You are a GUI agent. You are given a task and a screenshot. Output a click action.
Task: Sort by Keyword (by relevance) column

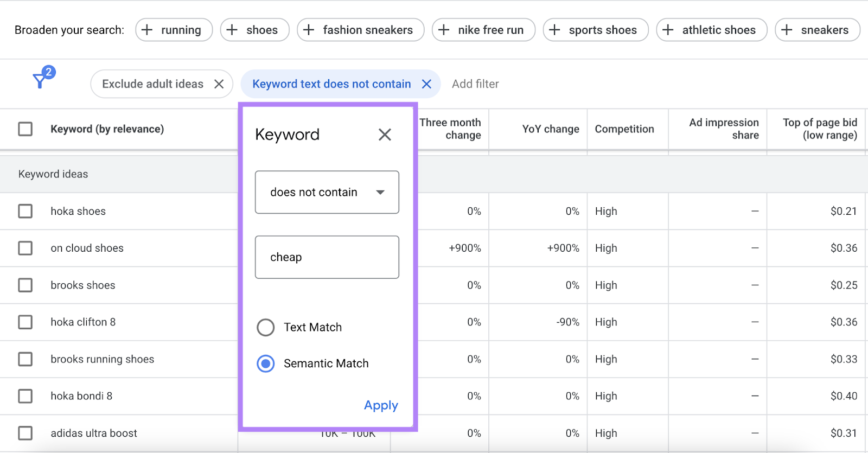pos(107,129)
